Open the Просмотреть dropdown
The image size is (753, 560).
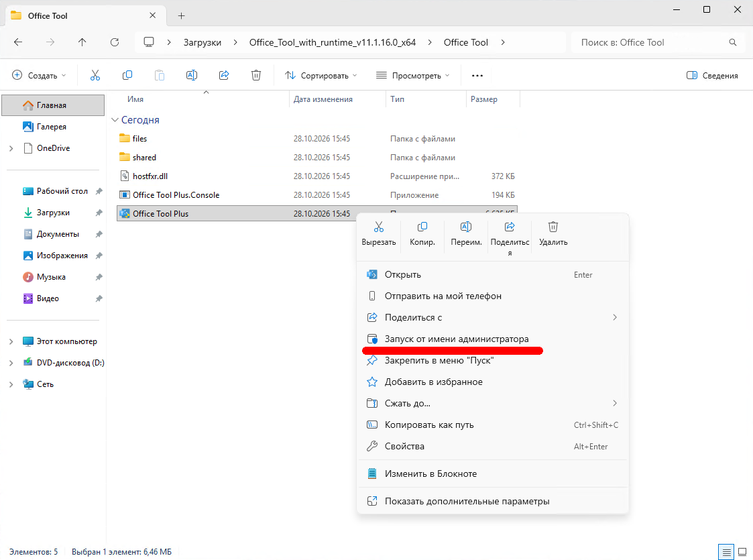[x=412, y=75]
